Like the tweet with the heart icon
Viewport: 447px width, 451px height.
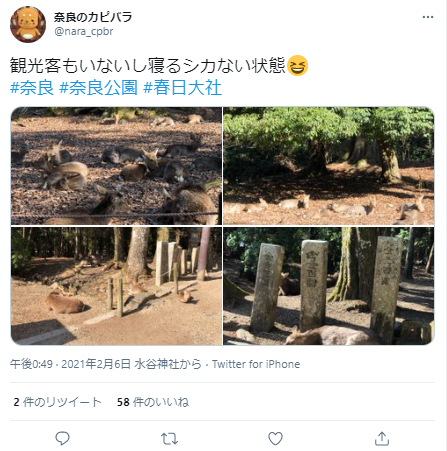click(x=275, y=439)
